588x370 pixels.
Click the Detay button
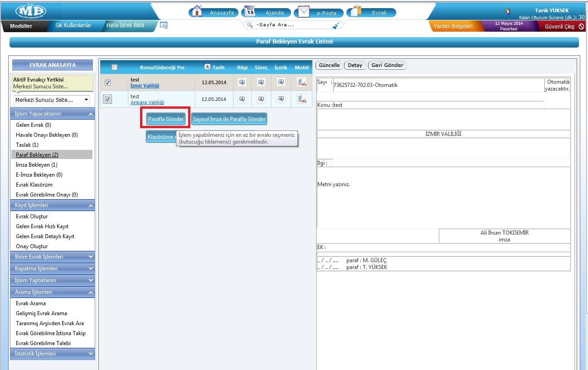pos(355,65)
